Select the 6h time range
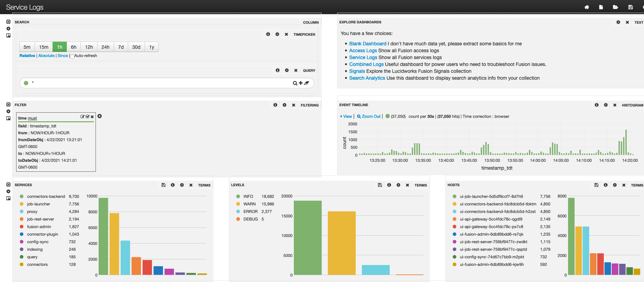Viewport: 644px width, 282px height. [74, 47]
